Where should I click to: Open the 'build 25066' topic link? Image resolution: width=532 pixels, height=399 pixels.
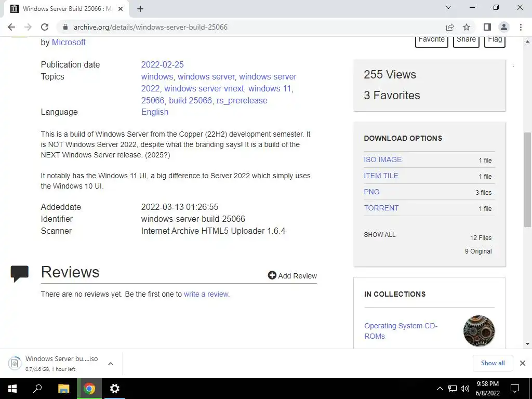pos(190,100)
